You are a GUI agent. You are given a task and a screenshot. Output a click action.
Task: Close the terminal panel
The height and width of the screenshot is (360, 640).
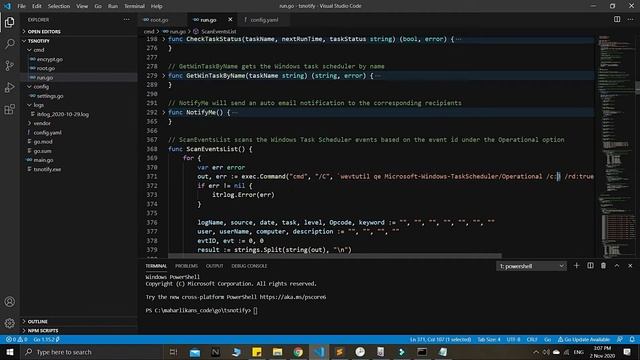click(x=630, y=266)
